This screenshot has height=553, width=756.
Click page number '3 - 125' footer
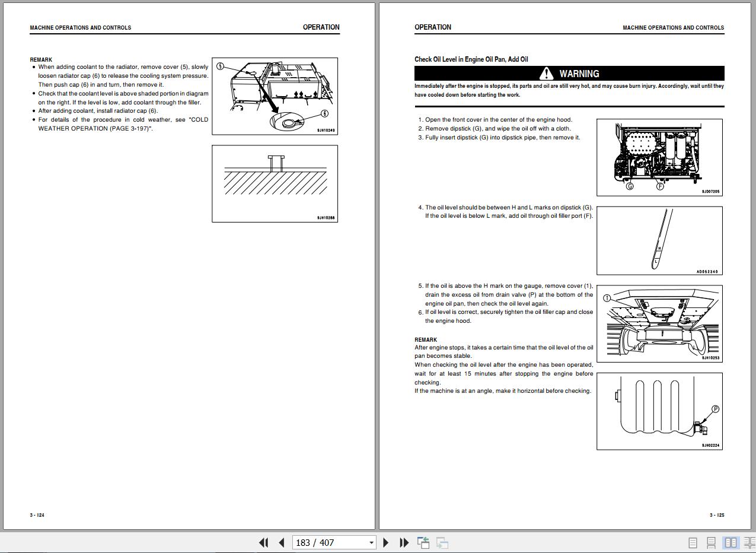(x=717, y=515)
